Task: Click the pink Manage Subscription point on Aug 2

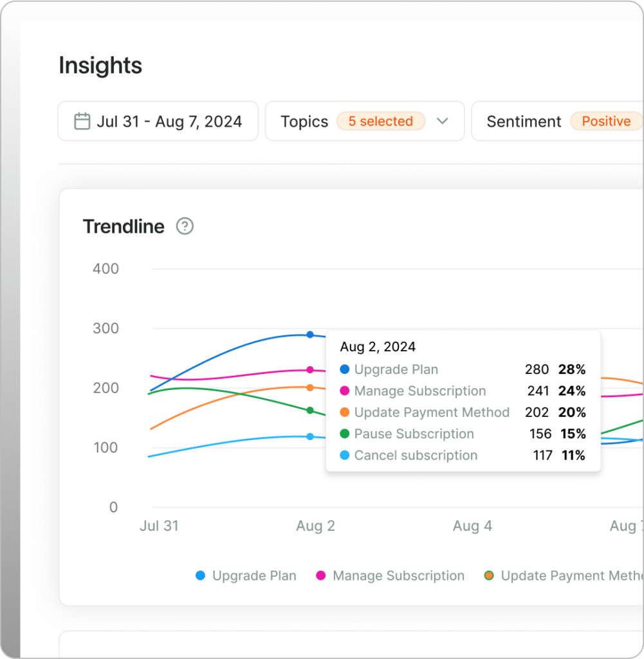Action: pos(310,370)
